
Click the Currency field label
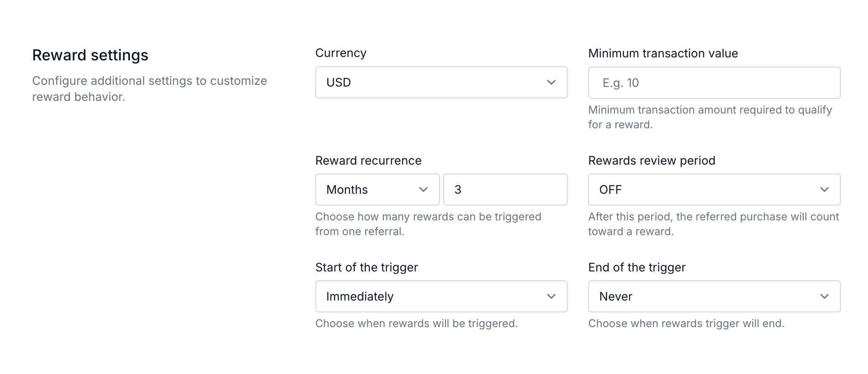pos(341,53)
